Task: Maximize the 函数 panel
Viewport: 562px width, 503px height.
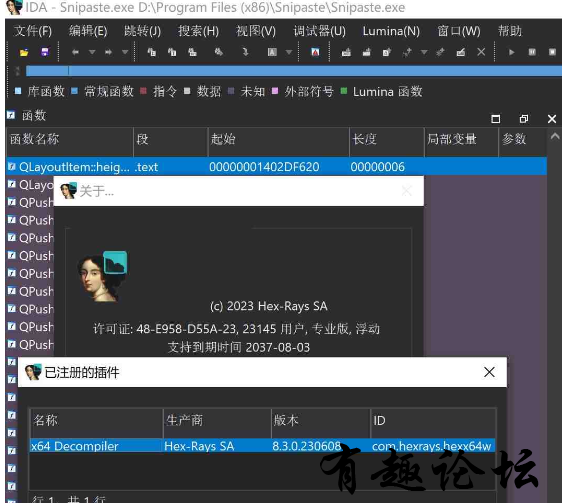Action: tap(496, 119)
